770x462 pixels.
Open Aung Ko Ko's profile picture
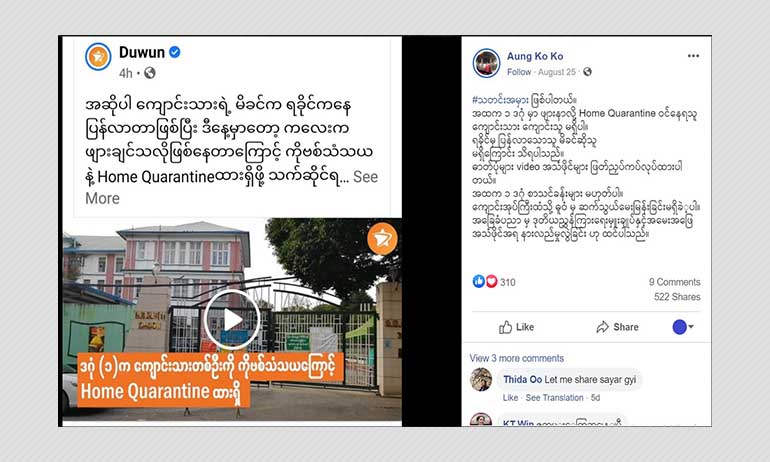coord(486,63)
